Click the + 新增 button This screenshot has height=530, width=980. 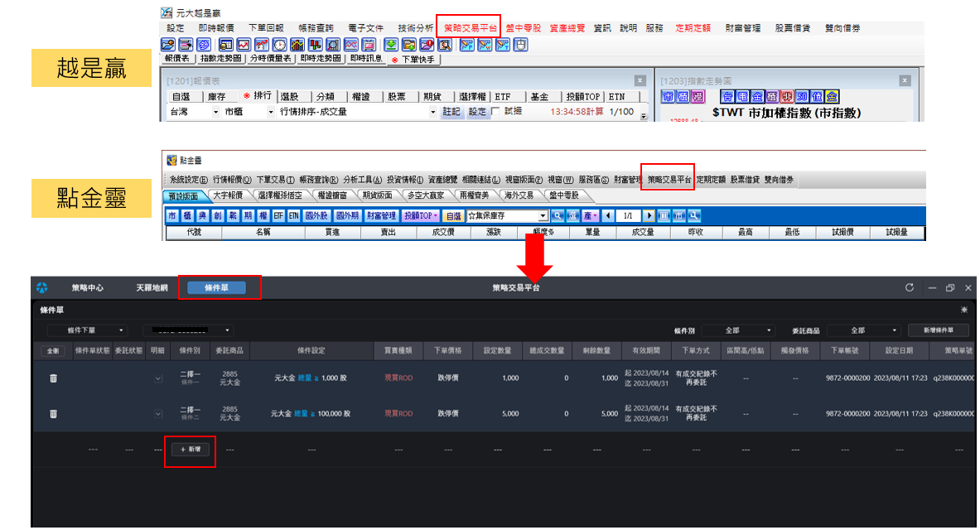pos(190,449)
